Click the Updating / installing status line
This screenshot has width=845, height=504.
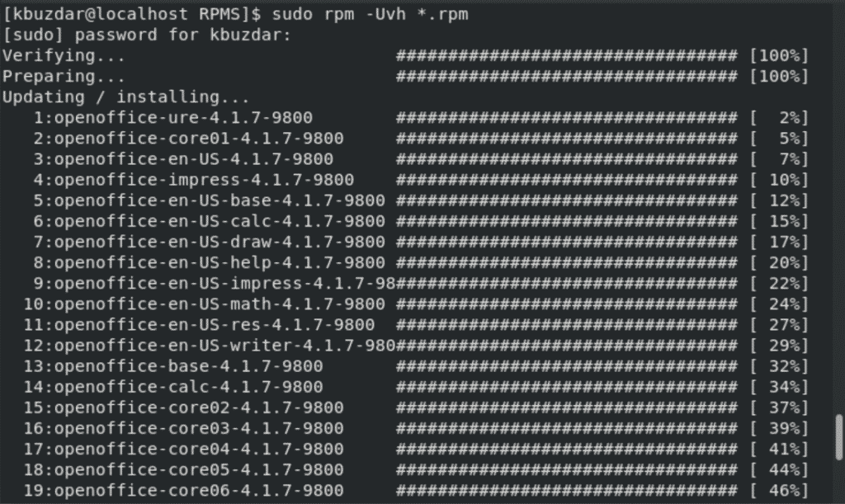click(113, 97)
